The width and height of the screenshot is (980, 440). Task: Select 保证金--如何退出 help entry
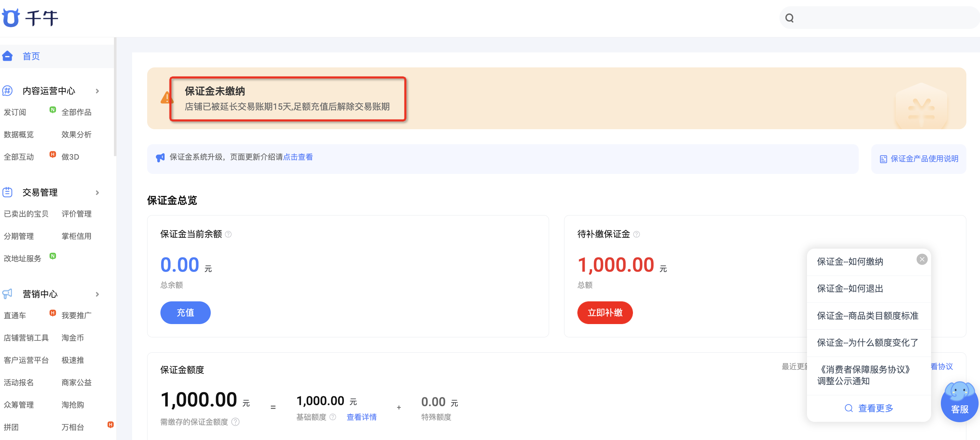(850, 289)
